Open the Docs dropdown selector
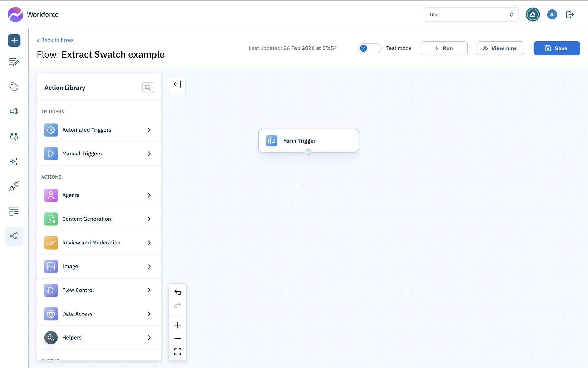 (x=471, y=14)
